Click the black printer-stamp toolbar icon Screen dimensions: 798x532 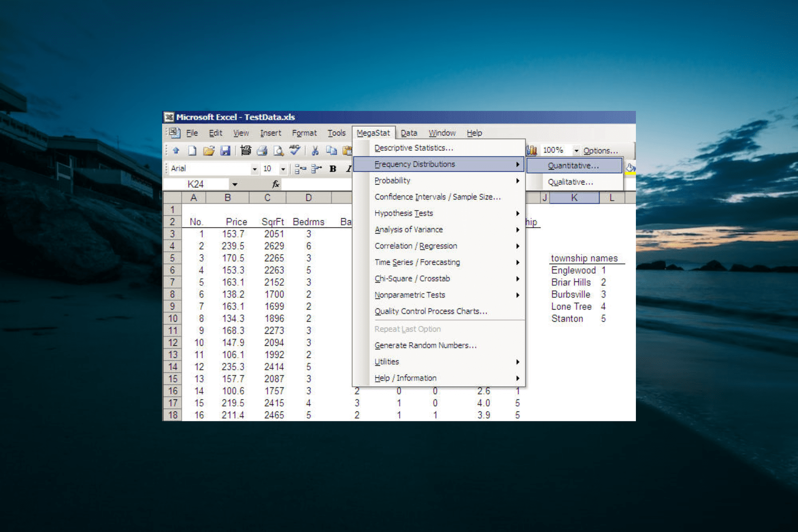(x=246, y=150)
